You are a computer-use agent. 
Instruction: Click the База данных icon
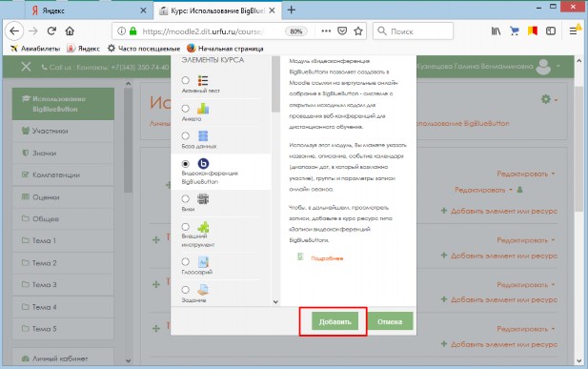203,136
